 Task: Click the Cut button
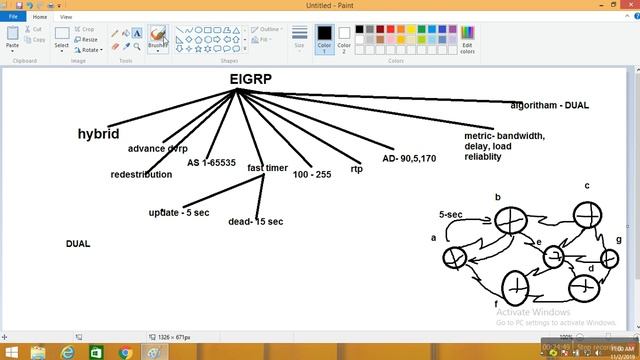pyautogui.click(x=33, y=29)
